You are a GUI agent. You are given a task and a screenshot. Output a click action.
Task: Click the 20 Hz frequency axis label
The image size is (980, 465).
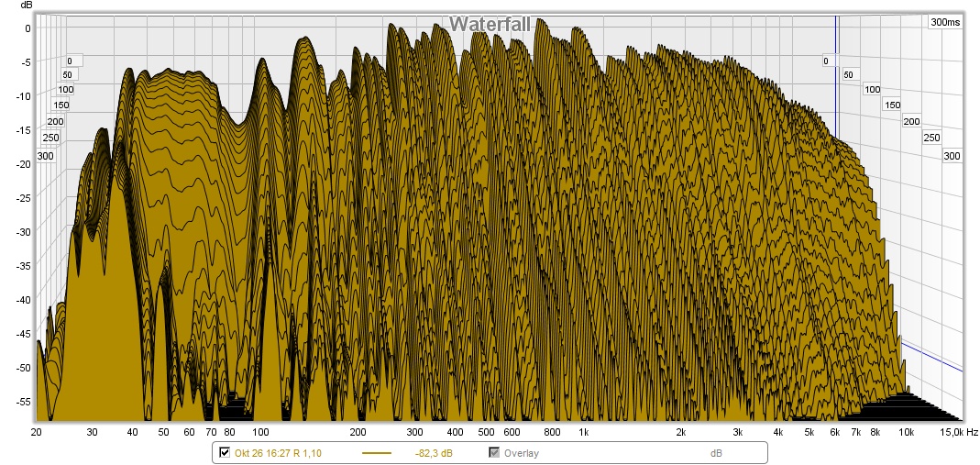pyautogui.click(x=36, y=432)
